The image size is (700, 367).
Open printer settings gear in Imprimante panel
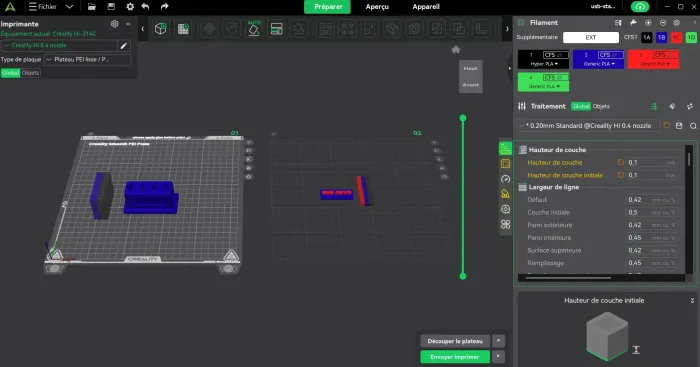115,24
